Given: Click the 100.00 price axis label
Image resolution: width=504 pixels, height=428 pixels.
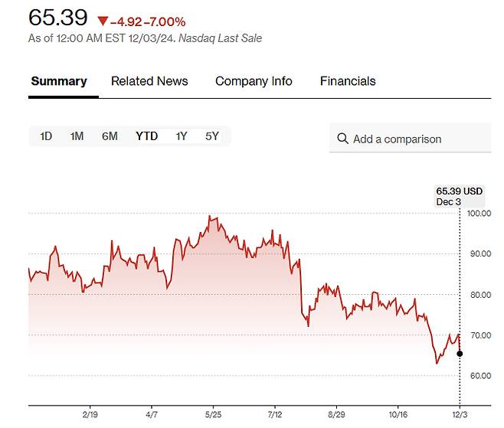Looking at the screenshot, I should click(x=479, y=214).
